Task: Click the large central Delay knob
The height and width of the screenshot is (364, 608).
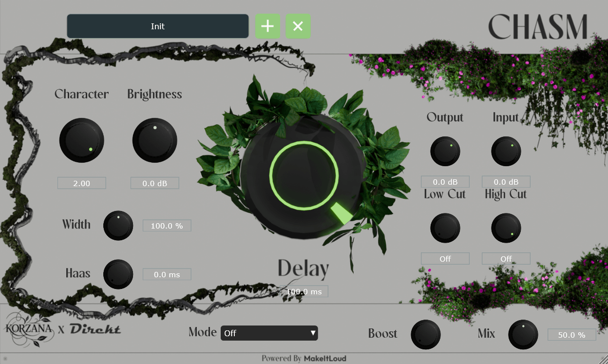Action: click(x=304, y=176)
